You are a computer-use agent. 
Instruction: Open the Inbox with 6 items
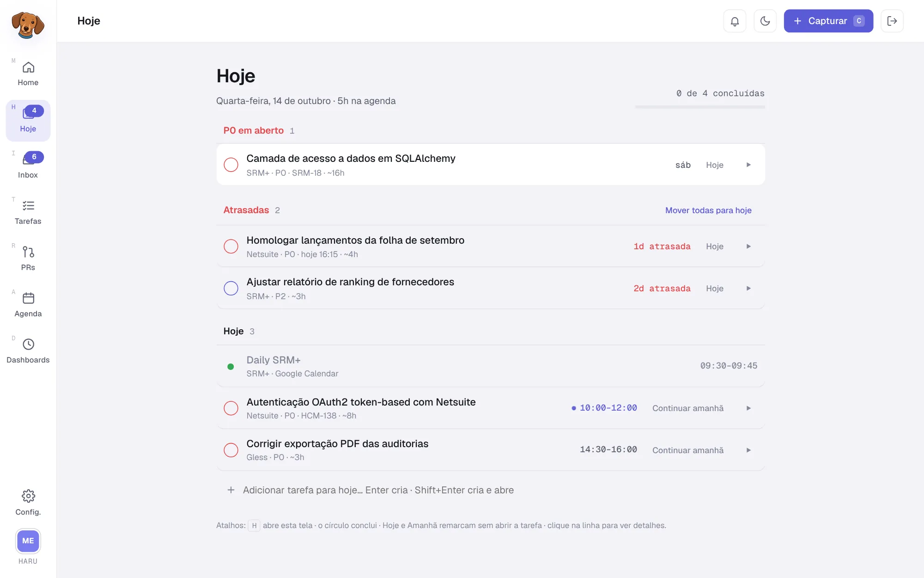click(x=28, y=166)
